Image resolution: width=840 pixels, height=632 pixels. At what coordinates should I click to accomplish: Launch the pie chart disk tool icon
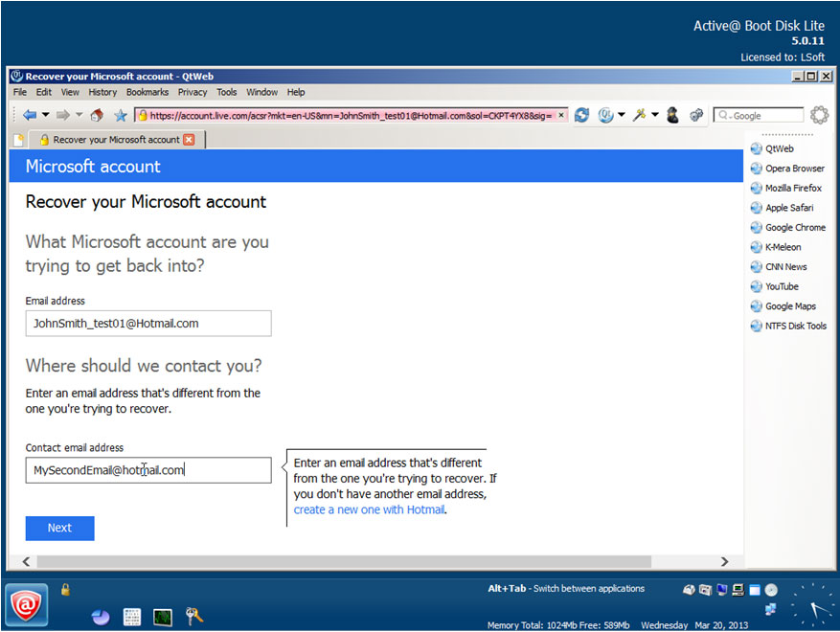tap(101, 617)
